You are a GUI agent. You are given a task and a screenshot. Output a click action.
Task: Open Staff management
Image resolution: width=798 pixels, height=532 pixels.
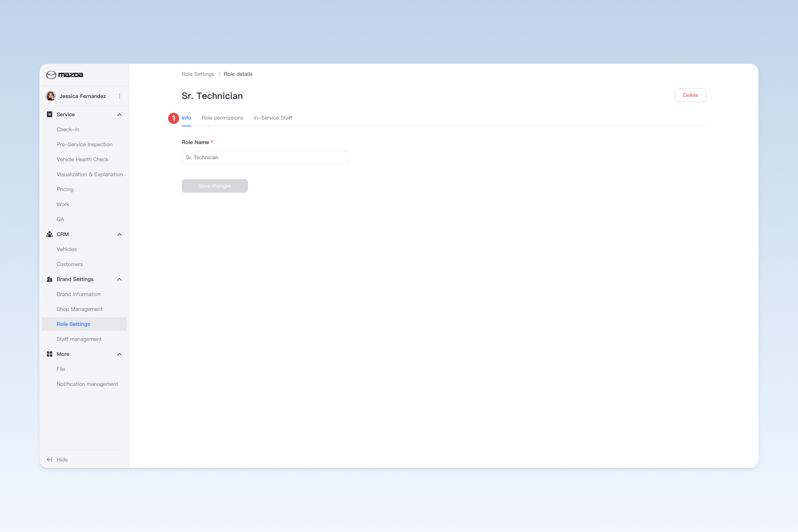click(x=79, y=339)
